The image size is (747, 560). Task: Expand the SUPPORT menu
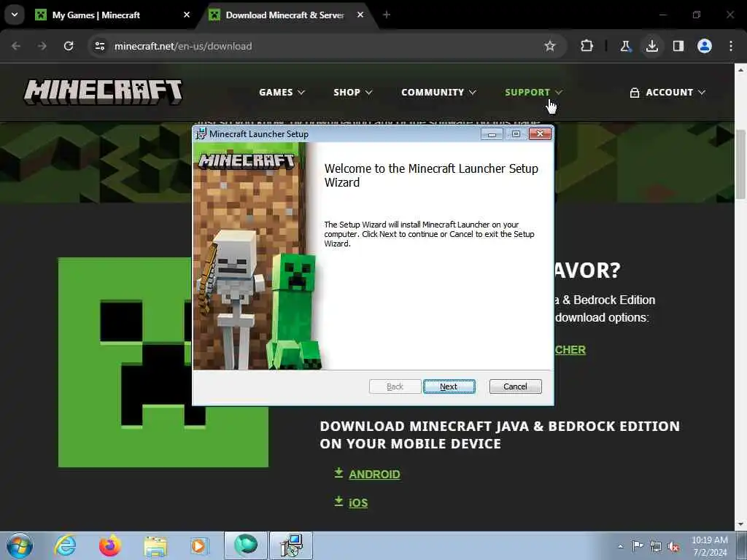coord(533,93)
